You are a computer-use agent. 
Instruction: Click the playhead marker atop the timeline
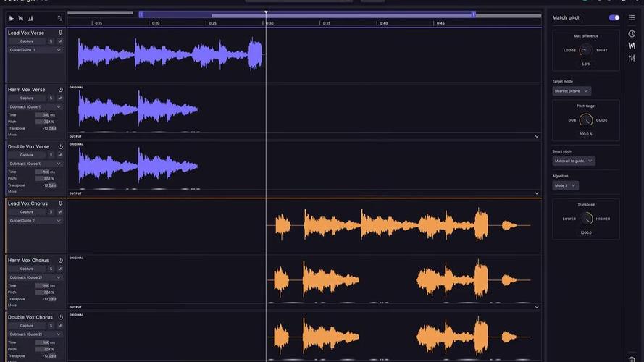coord(266,12)
